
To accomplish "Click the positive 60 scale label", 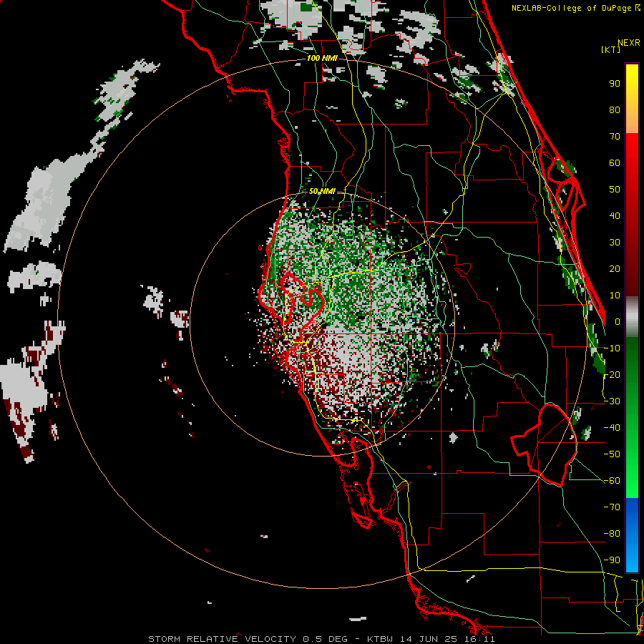I will point(615,163).
